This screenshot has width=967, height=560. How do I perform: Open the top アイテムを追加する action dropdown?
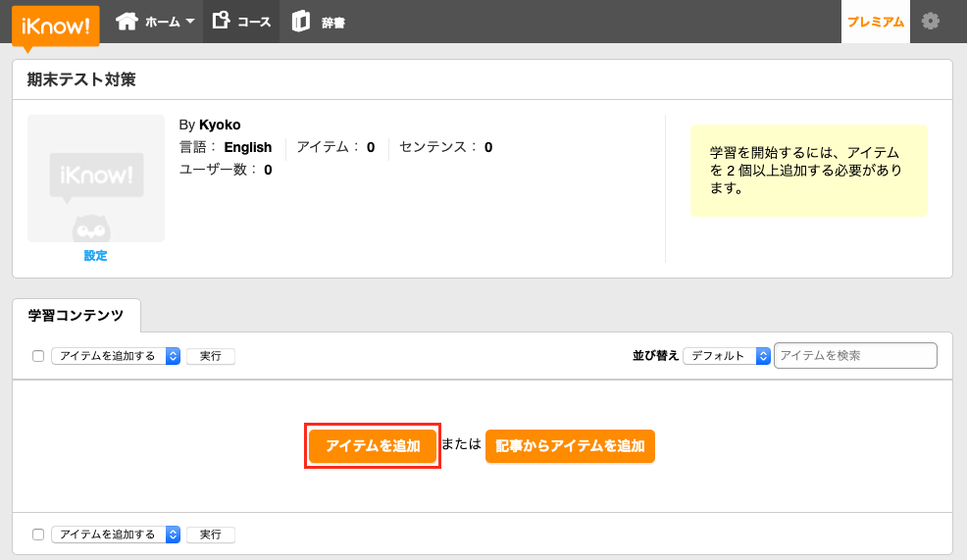coord(116,356)
